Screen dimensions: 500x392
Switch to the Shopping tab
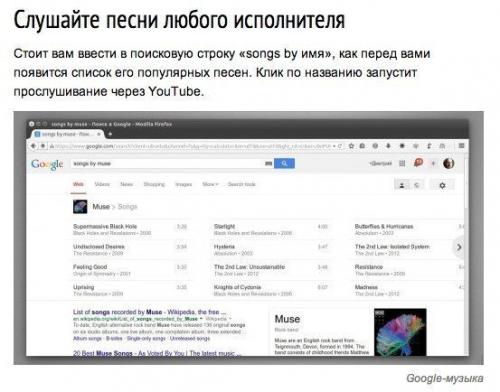(154, 184)
